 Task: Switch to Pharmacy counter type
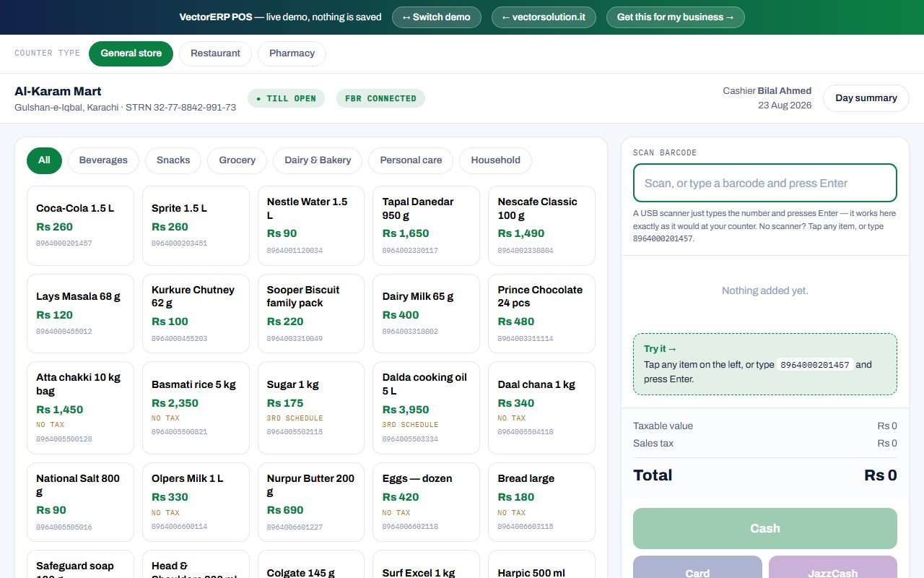click(292, 53)
